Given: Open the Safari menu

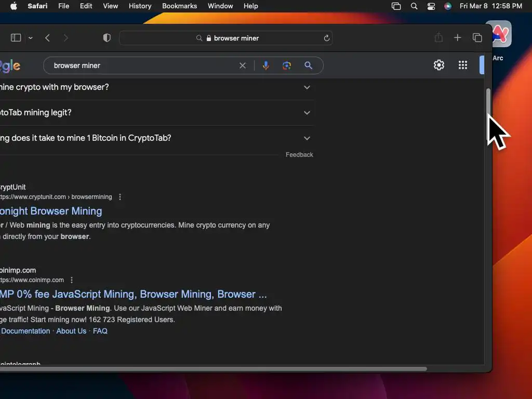Looking at the screenshot, I should (x=37, y=6).
